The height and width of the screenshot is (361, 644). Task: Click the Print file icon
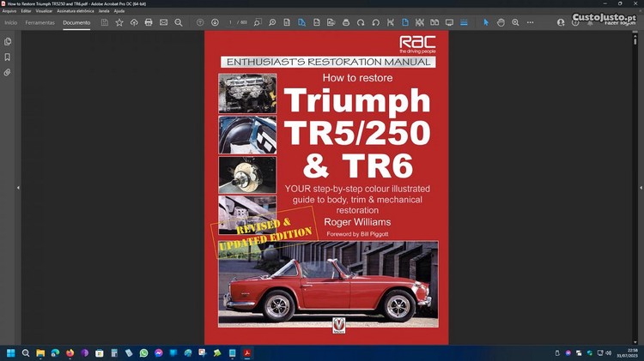[149, 22]
